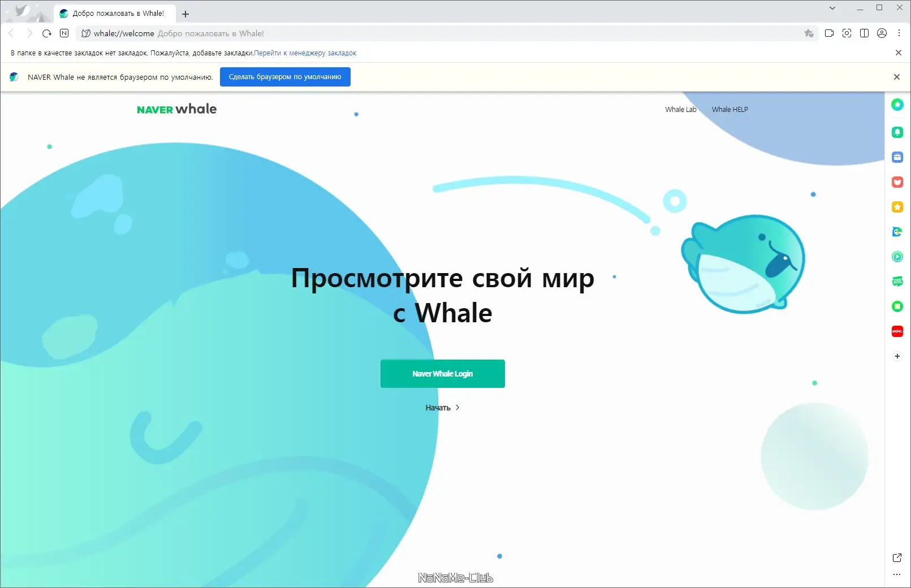Open the red NOW app in sidebar

point(897,331)
